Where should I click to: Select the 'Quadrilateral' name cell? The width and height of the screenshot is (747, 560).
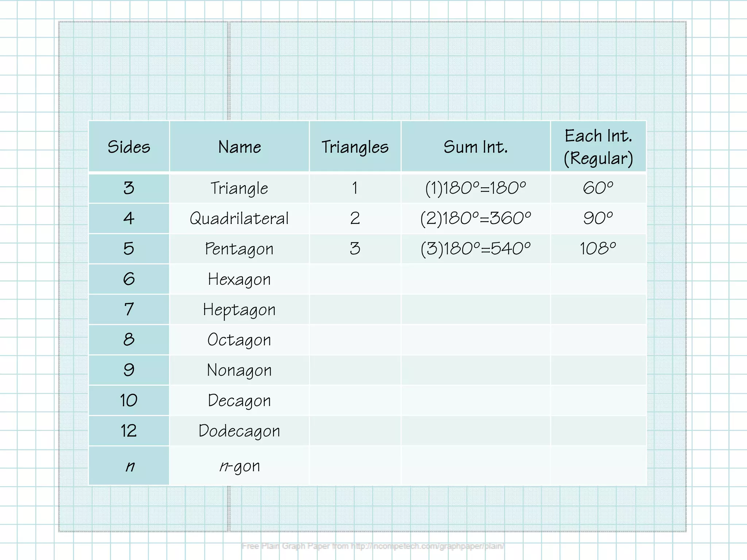pos(239,218)
